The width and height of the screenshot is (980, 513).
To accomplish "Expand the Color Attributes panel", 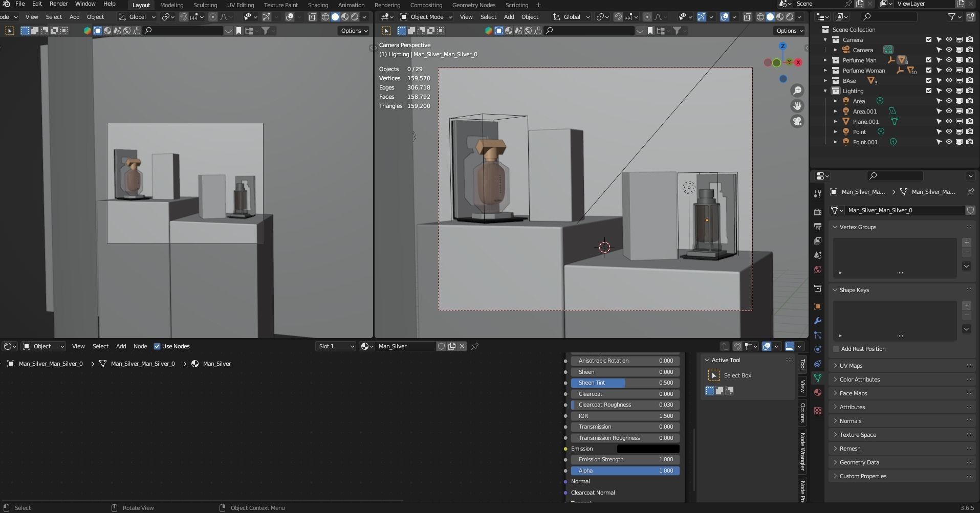I will 860,380.
